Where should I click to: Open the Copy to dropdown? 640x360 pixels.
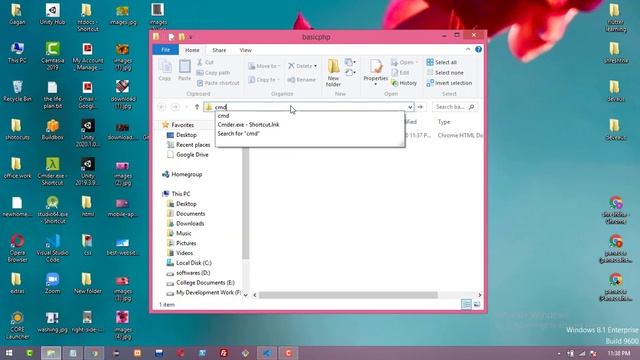(264, 80)
